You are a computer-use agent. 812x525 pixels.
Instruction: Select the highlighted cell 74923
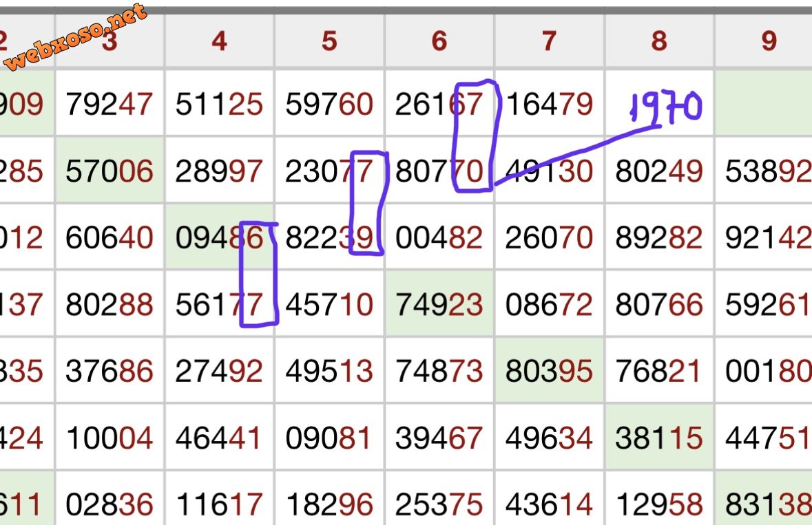point(439,304)
